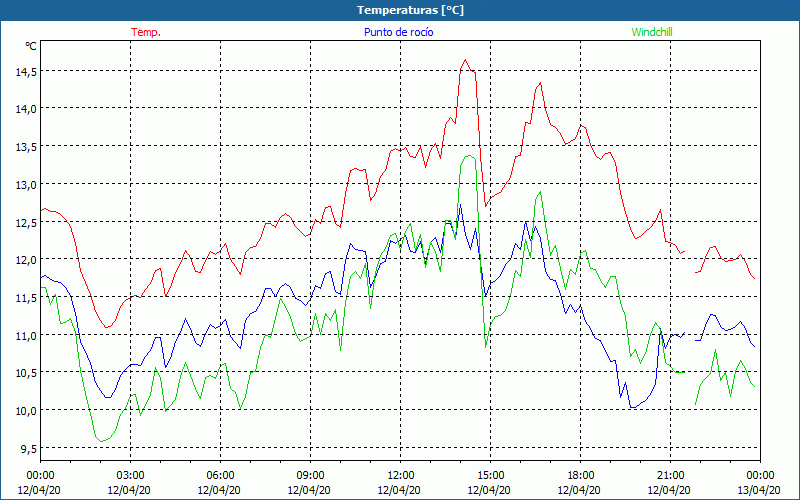Click the 14,0 y-axis value
Screen dimensions: 800x500
pos(26,109)
